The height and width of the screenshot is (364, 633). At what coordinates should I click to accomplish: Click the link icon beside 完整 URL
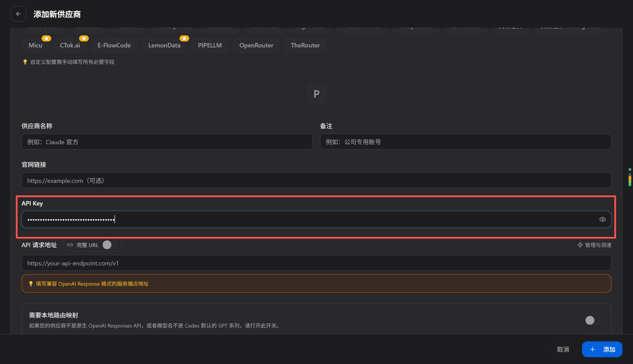[70, 245]
